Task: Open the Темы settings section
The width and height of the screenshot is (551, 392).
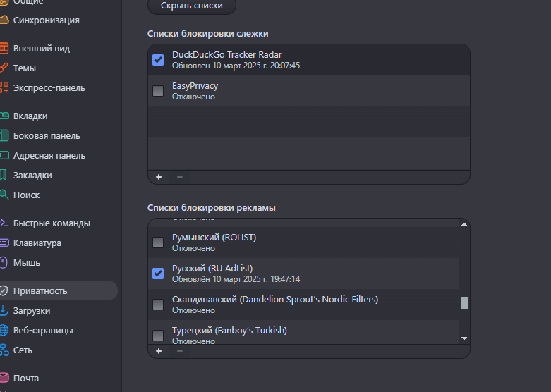Action: 25,68
